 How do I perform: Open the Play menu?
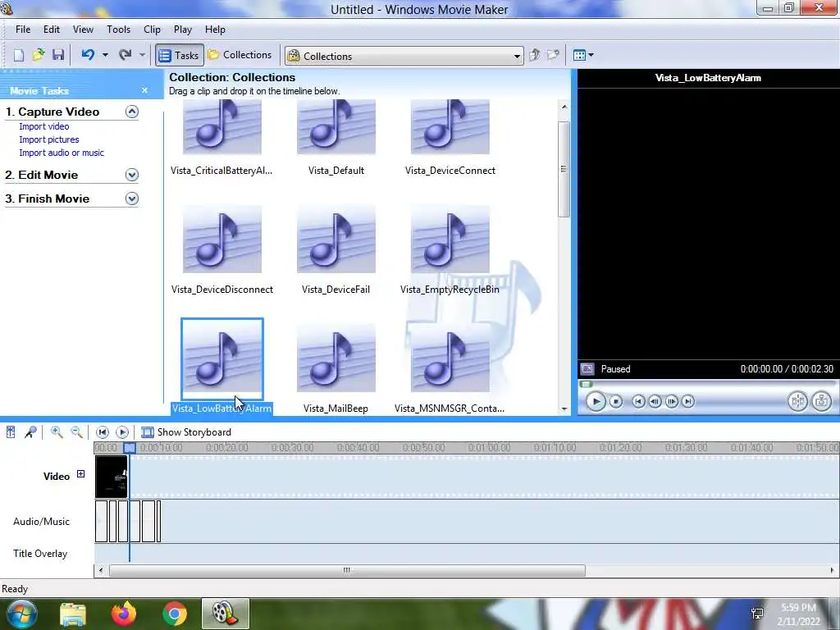(x=183, y=30)
